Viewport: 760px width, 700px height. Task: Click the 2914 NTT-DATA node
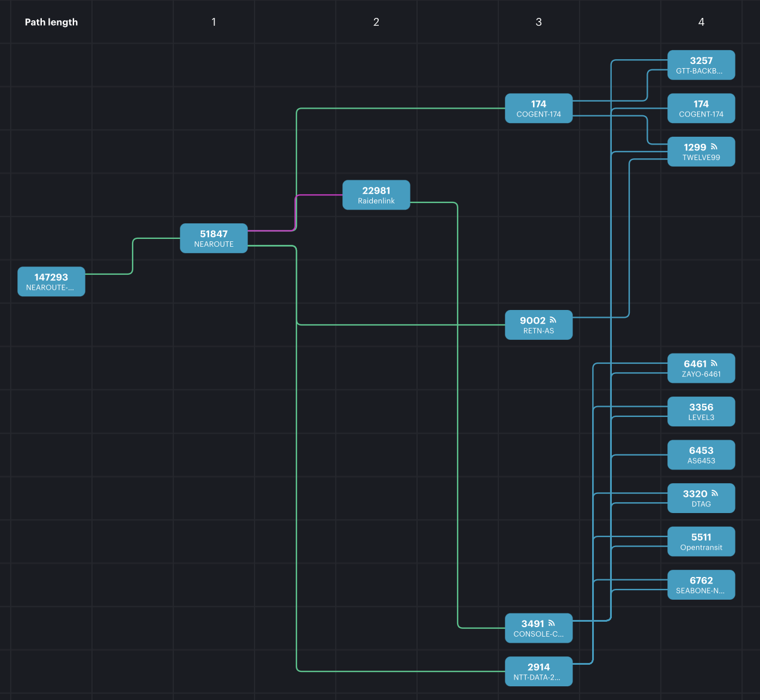tap(538, 671)
